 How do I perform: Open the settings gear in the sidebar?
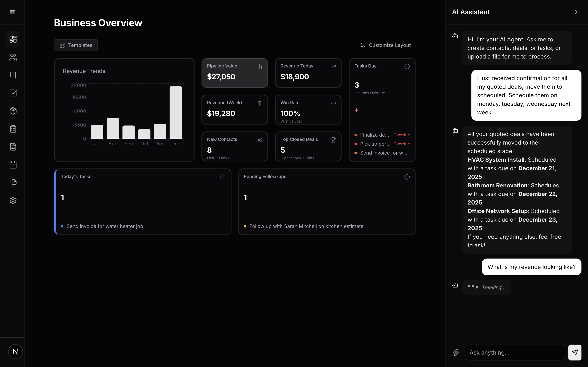(13, 201)
